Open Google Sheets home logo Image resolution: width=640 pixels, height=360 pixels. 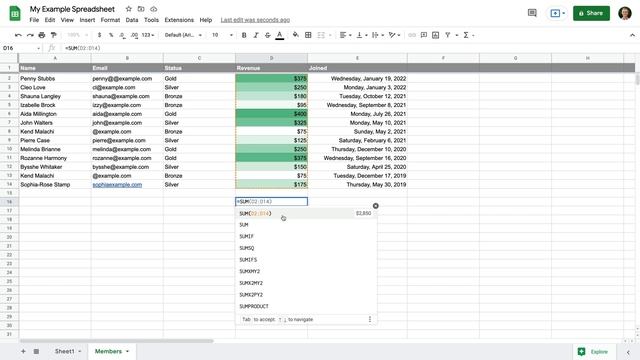[15, 13]
